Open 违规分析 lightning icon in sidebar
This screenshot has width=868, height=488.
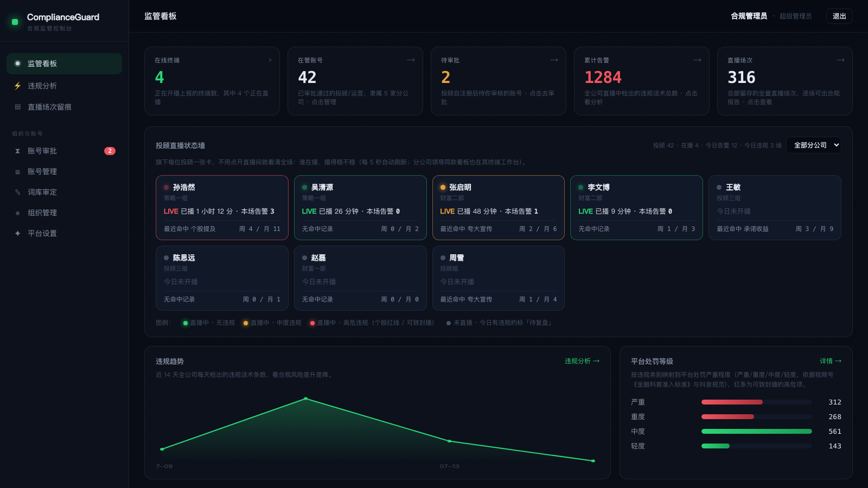coord(17,86)
